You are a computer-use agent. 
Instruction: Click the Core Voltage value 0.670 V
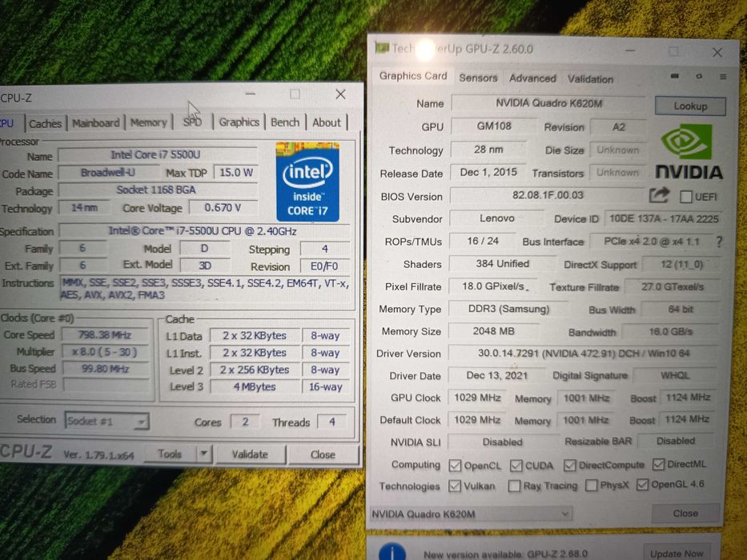click(x=223, y=208)
